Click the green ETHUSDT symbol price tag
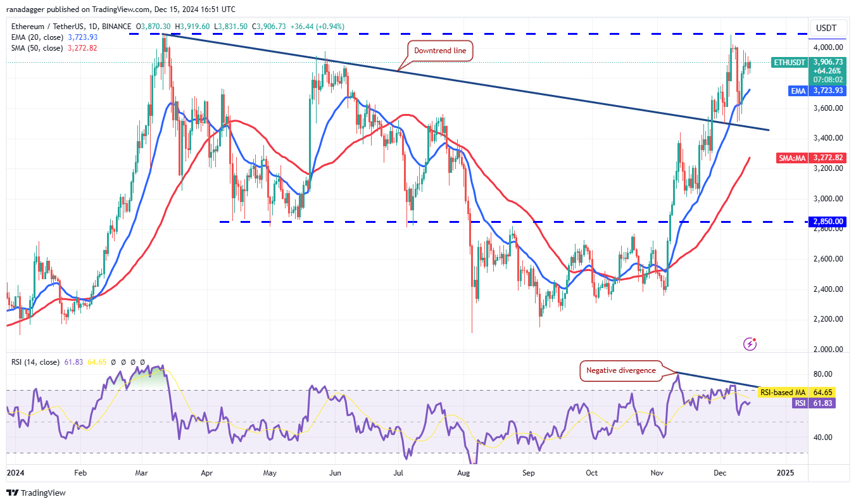The image size is (856, 504). tap(789, 62)
